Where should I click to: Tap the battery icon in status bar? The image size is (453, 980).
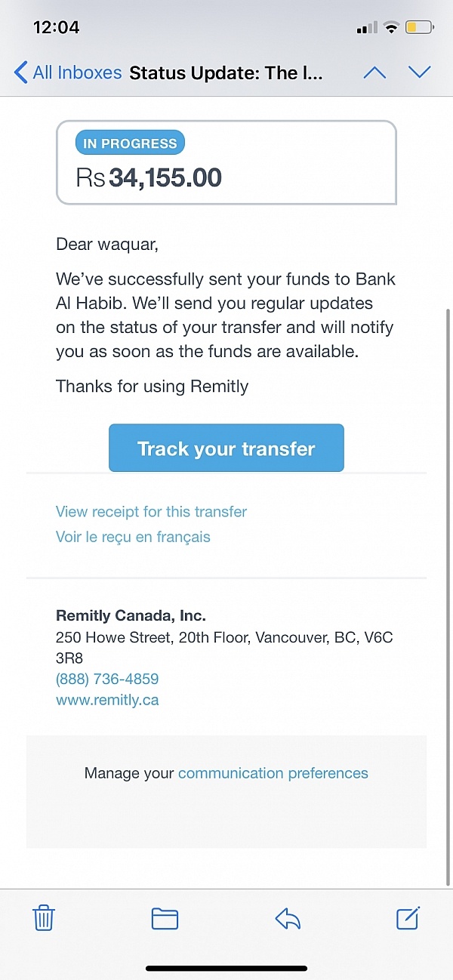point(419,28)
